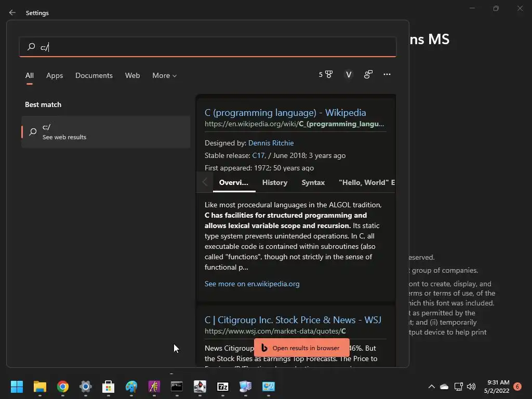Switch to the Web filter tab
Screen dimensions: 532x399
point(132,75)
